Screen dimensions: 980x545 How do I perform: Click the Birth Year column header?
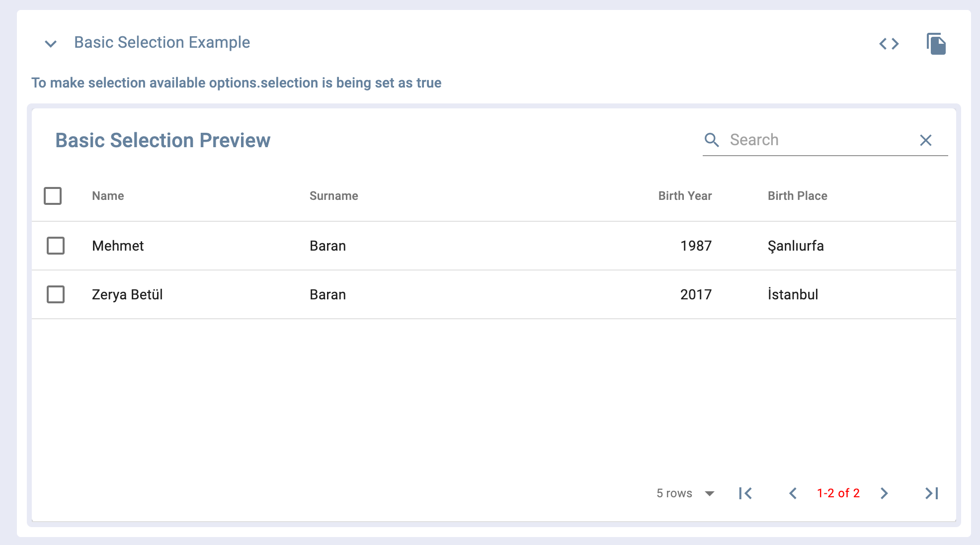[x=685, y=196]
